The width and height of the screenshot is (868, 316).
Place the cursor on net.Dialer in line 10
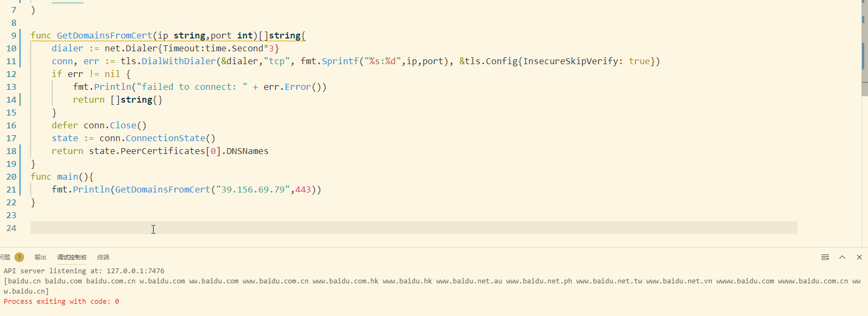coord(131,48)
